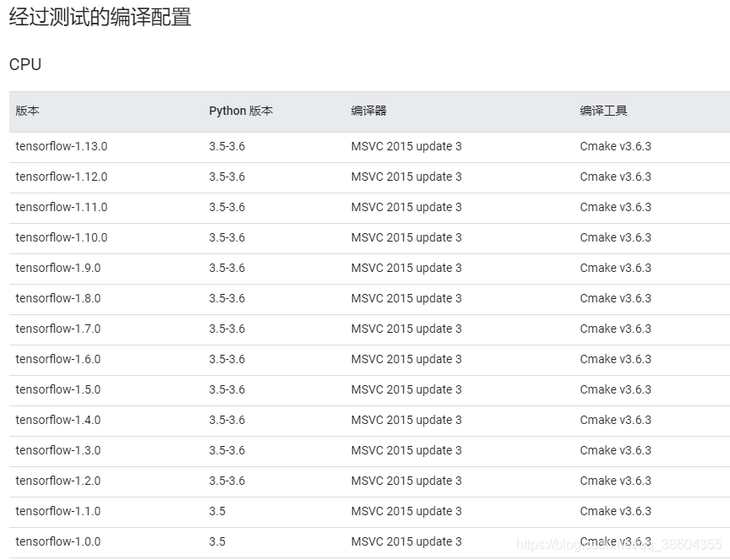This screenshot has width=730, height=560.
Task: Select MSVC 2015 update 3 for tensorflow-1.9.0
Action: pyautogui.click(x=406, y=268)
